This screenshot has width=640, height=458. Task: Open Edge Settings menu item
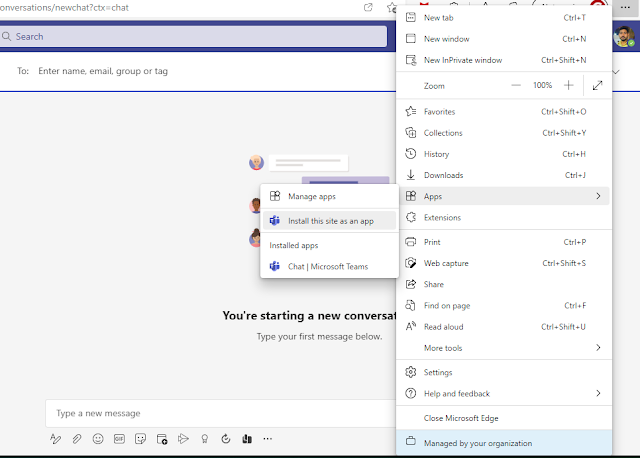(x=504, y=372)
